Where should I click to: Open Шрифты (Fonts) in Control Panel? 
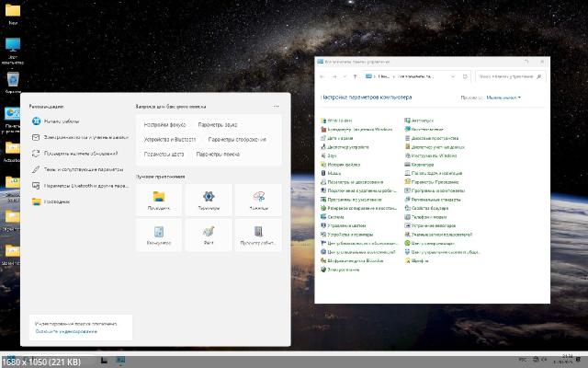[x=420, y=260]
